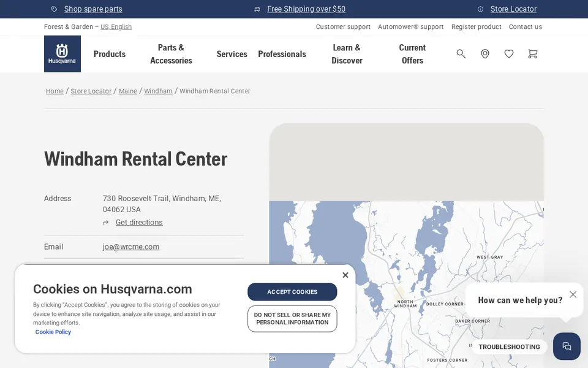Change region via US, English link

coord(116,26)
